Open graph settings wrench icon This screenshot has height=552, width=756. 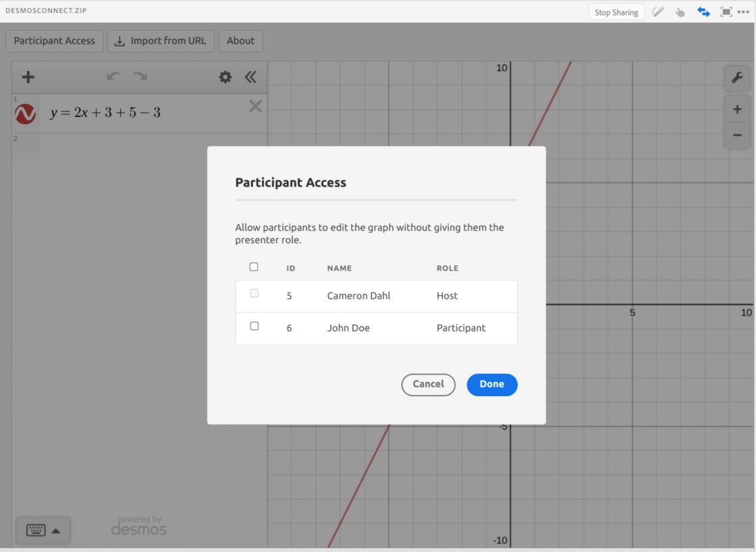pyautogui.click(x=737, y=78)
